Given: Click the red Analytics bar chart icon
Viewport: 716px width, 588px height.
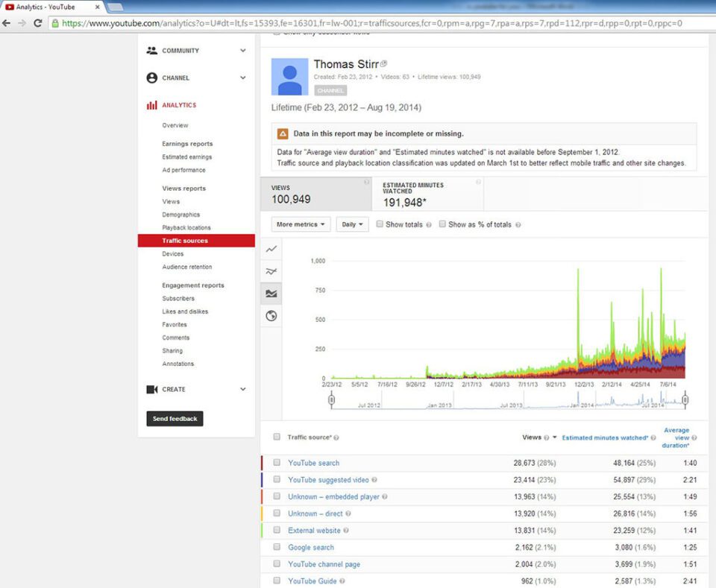Looking at the screenshot, I should point(151,105).
